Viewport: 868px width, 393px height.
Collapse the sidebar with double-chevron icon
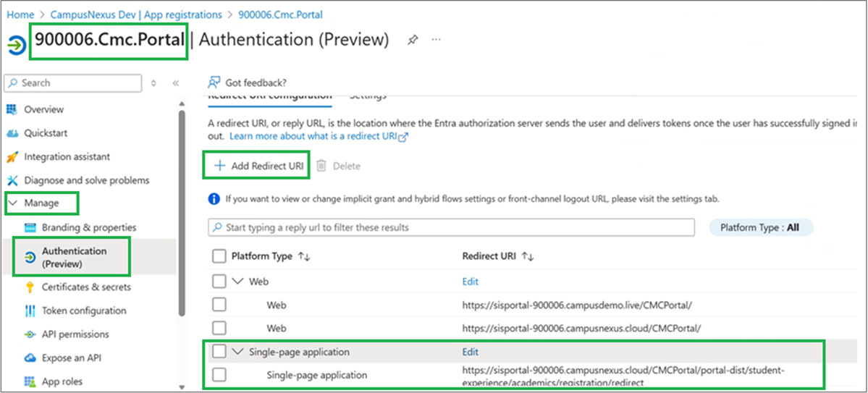click(175, 83)
